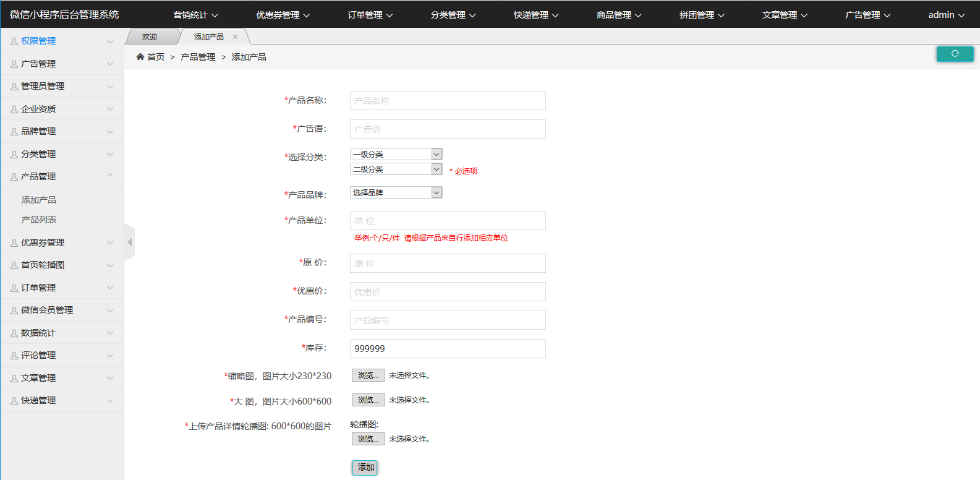The image size is (980, 480).
Task: Collapse the sidebar using the left arrow handle
Action: 129,242
